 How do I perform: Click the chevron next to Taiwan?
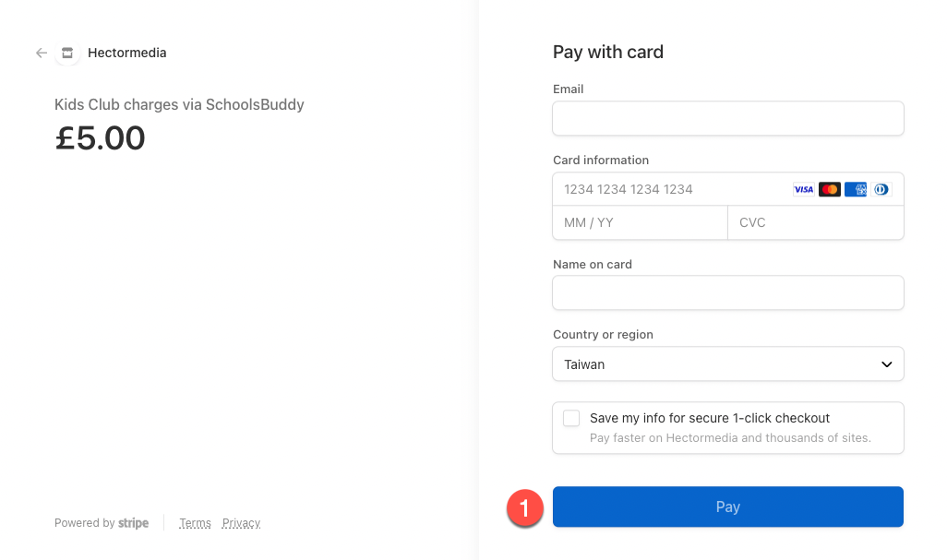pos(886,364)
